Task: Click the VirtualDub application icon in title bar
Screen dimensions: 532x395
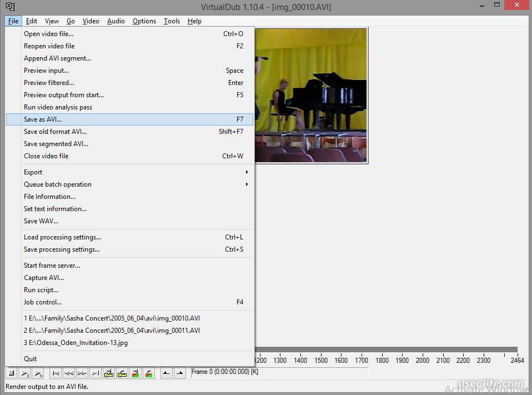Action: [10, 7]
